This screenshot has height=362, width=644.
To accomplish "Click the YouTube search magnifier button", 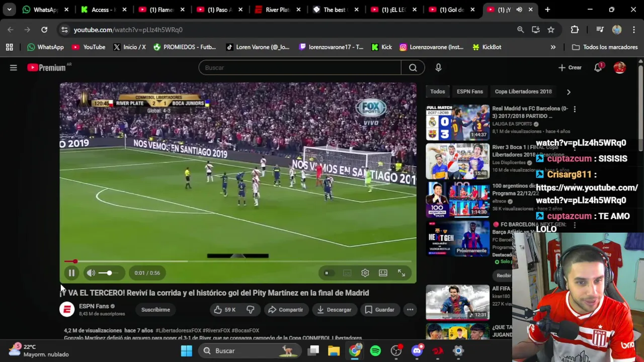I will coord(413,67).
